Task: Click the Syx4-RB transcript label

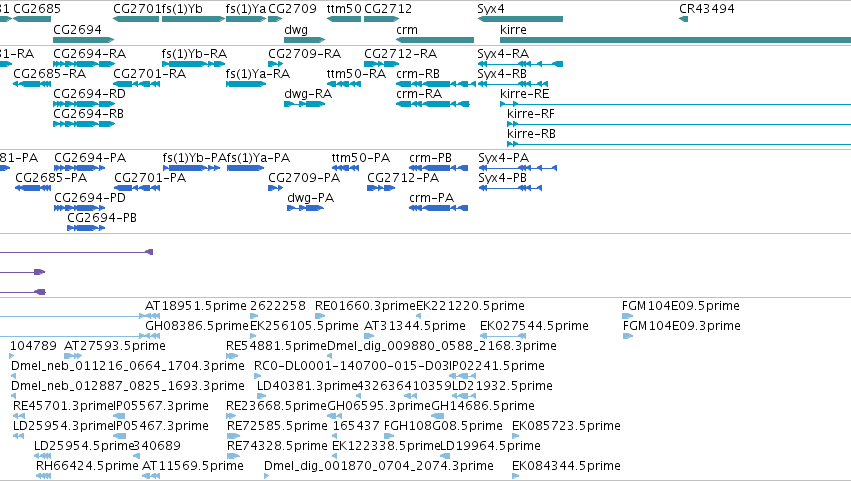Action: pyautogui.click(x=502, y=74)
